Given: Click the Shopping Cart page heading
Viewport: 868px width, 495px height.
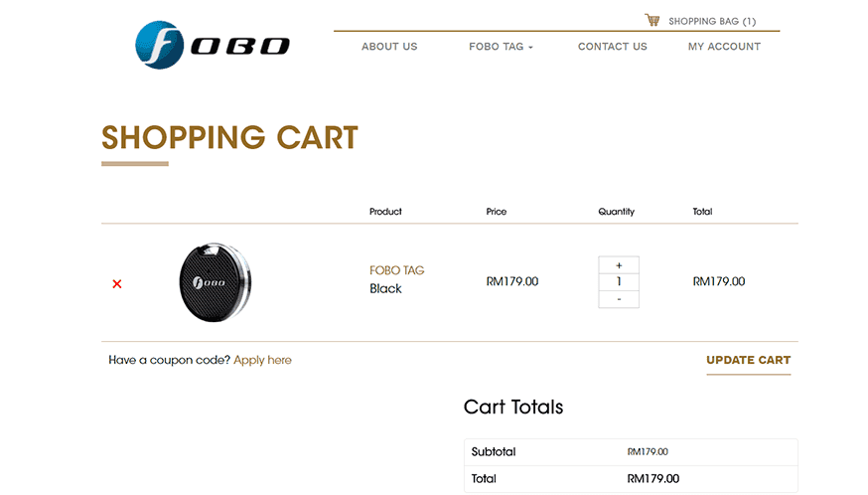Looking at the screenshot, I should coord(229,137).
